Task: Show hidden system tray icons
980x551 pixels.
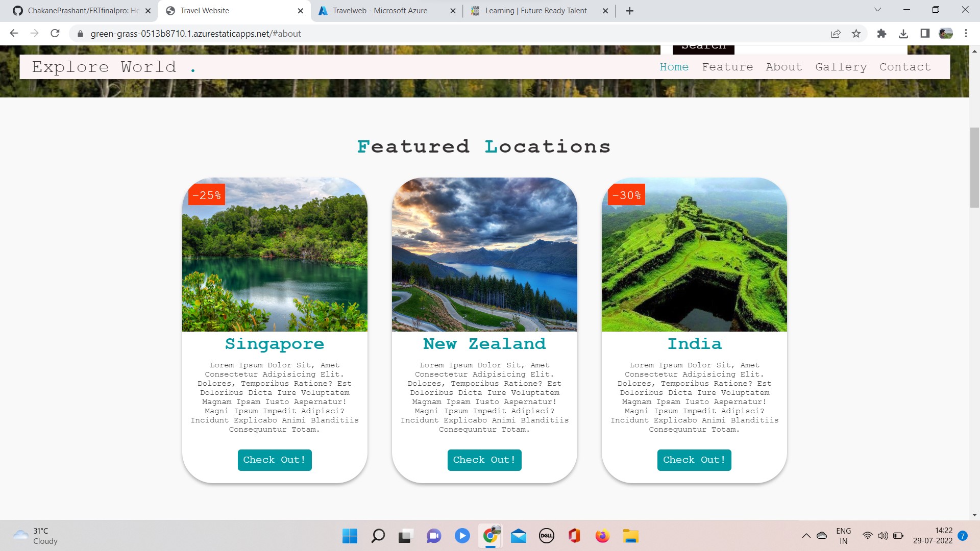Action: (806, 536)
